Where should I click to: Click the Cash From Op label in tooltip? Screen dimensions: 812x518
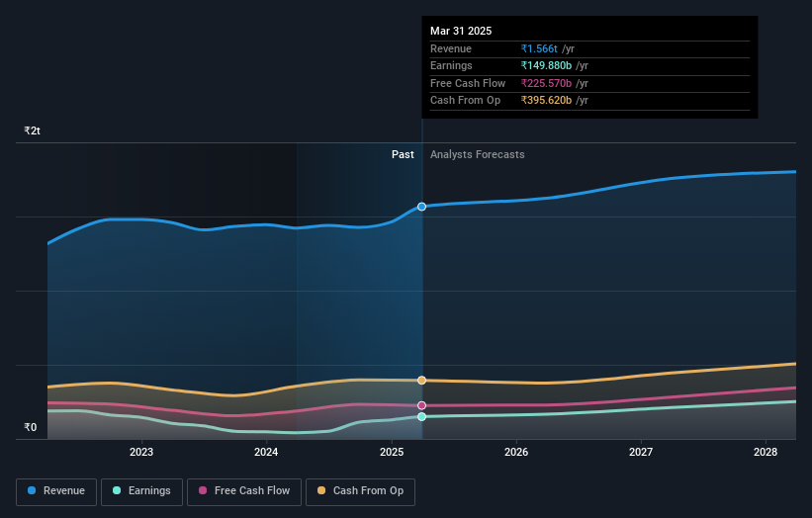point(466,101)
